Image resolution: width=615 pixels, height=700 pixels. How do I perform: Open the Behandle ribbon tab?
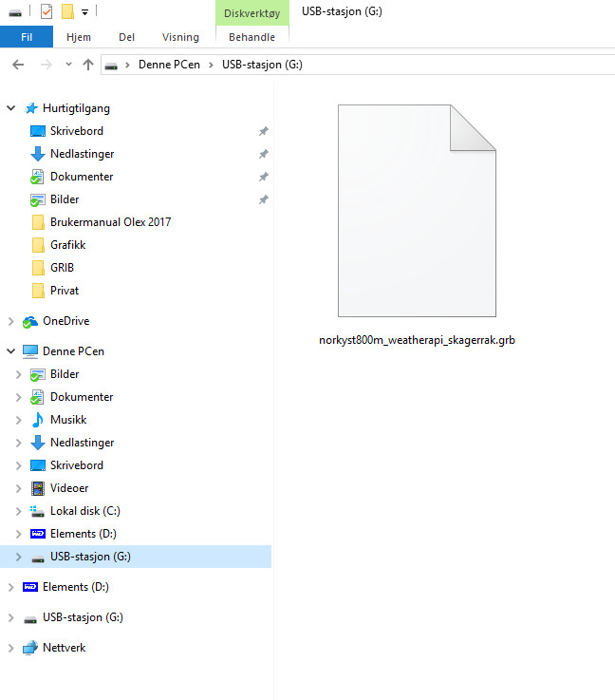(x=252, y=37)
